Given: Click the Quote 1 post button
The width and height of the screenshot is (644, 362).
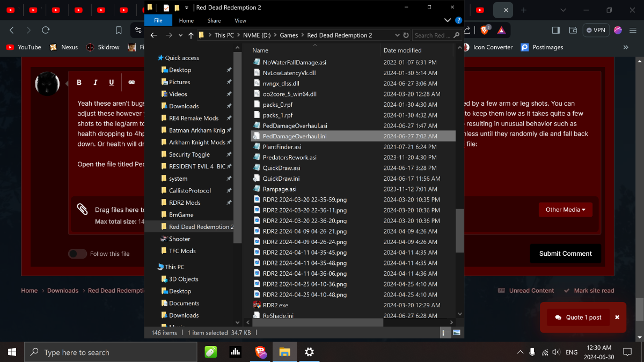Looking at the screenshot, I should pos(578,317).
